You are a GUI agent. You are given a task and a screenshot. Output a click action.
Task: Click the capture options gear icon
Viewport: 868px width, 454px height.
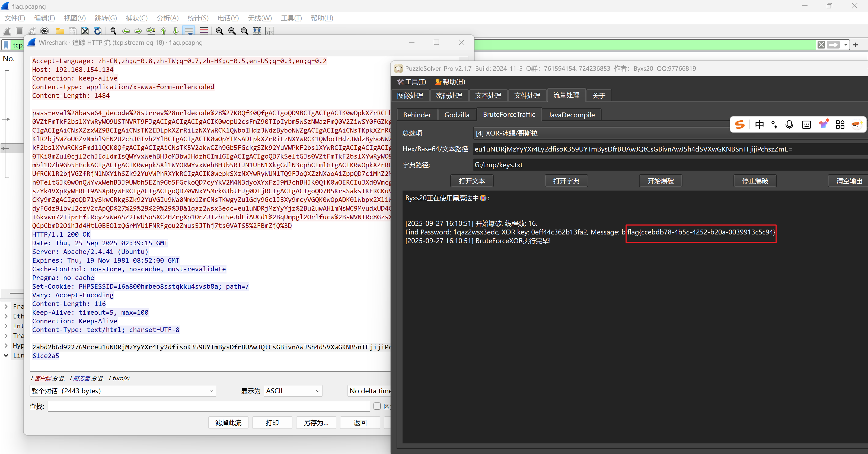(x=44, y=31)
